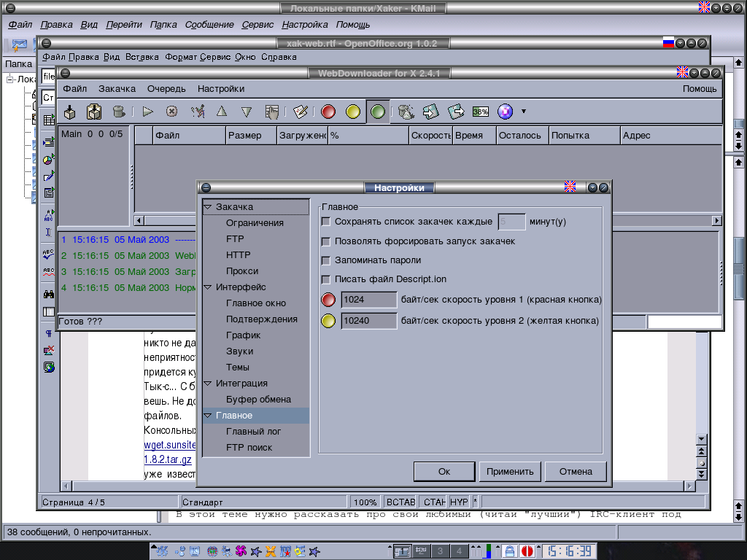Click the delete all downloads toolbar icon

coord(406,112)
